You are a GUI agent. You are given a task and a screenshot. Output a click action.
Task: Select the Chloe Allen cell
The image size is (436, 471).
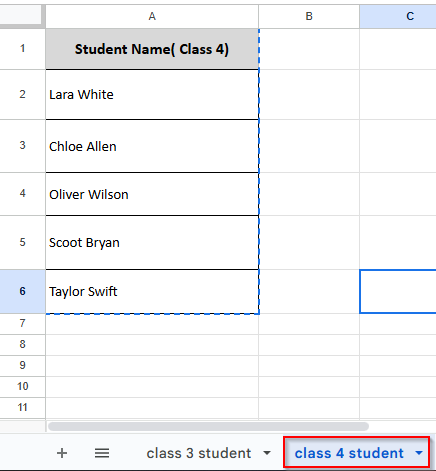tap(152, 146)
